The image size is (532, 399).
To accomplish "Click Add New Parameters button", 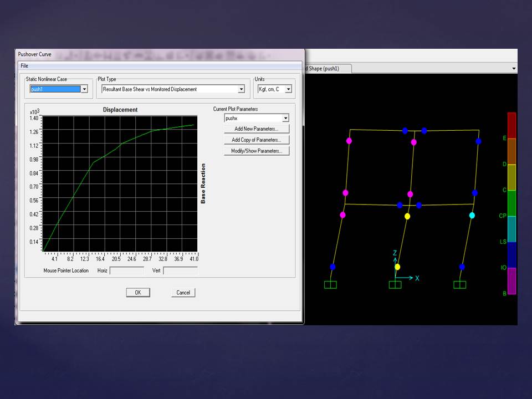I will (257, 129).
